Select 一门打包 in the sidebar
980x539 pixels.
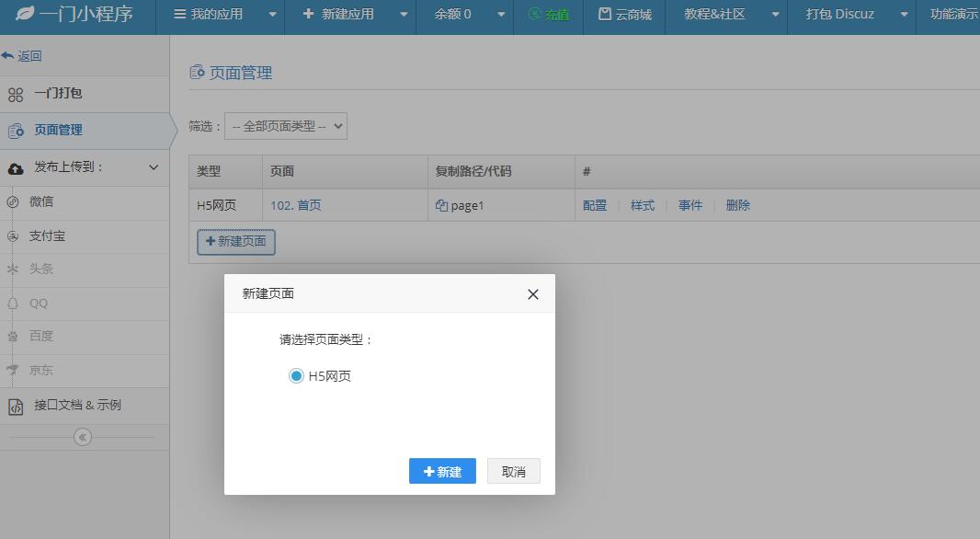pyautogui.click(x=85, y=95)
